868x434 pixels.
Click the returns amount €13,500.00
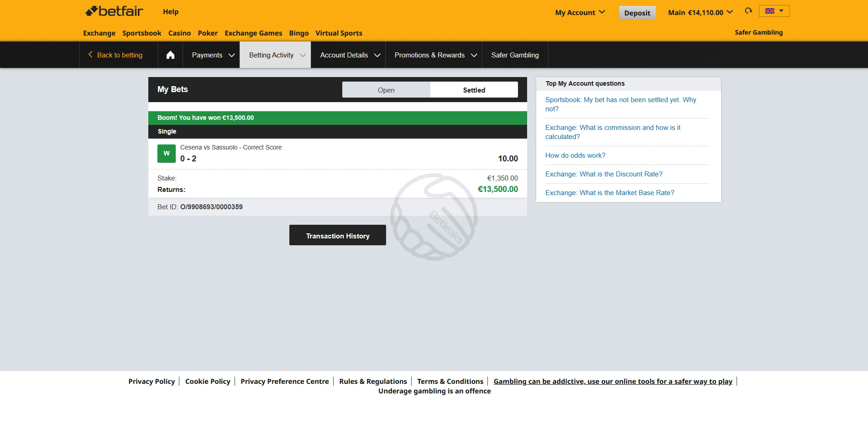point(498,189)
